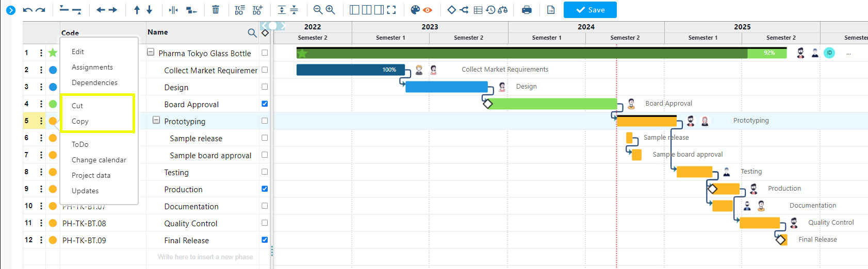
Task: Choose Edit in the context menu
Action: point(78,52)
